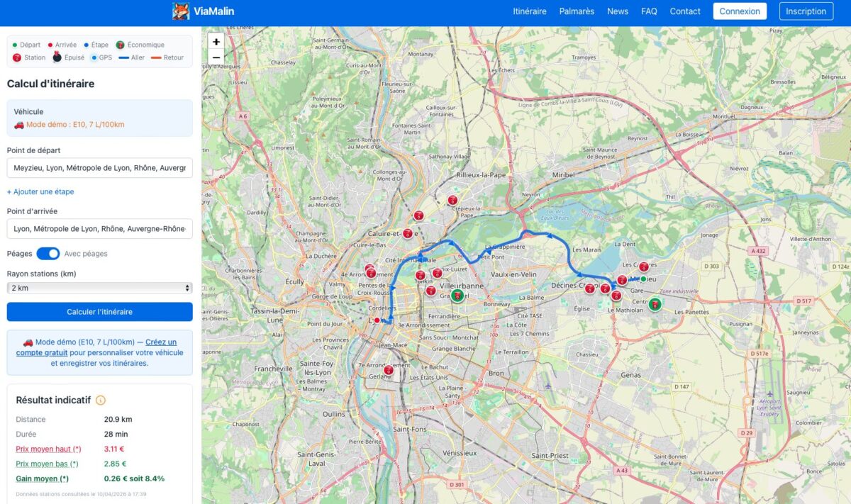Disable the Péages toggle switch
The width and height of the screenshot is (851, 504).
(48, 254)
